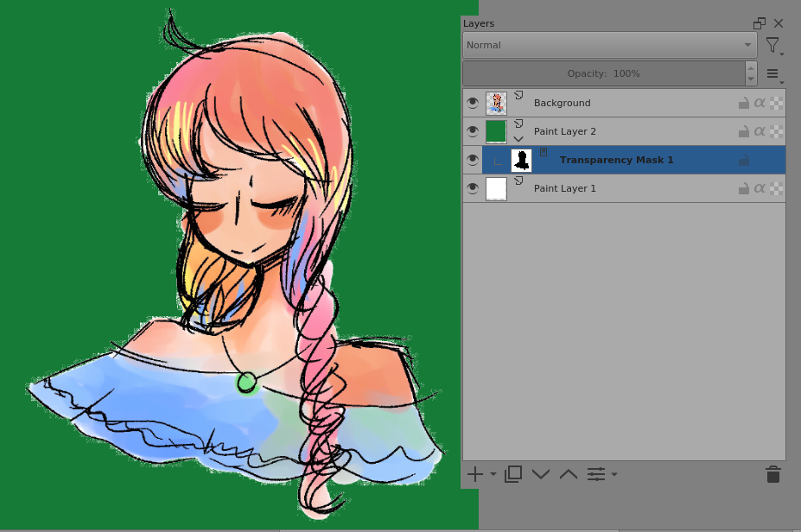Float the Layers docker
Image resolution: width=801 pixels, height=532 pixels.
coord(760,23)
